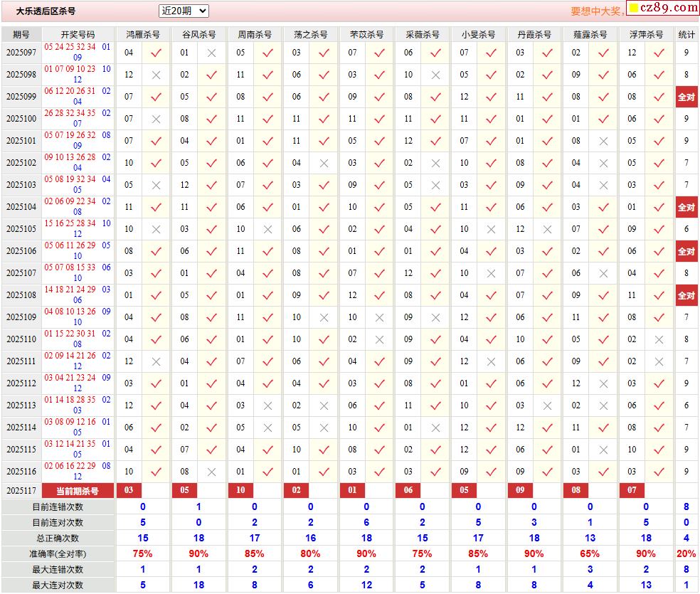700x594 pixels.
Task: Click the X mark for 鸿雁 in row 2025098
Action: click(x=156, y=75)
